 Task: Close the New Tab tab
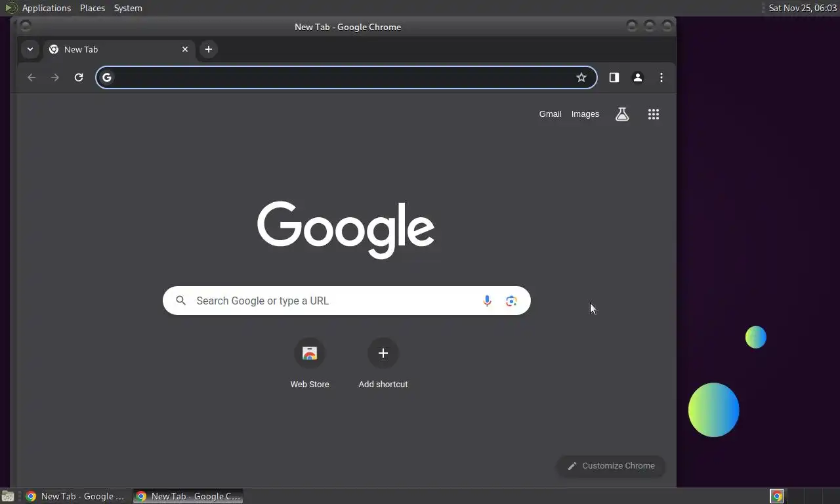pyautogui.click(x=185, y=49)
